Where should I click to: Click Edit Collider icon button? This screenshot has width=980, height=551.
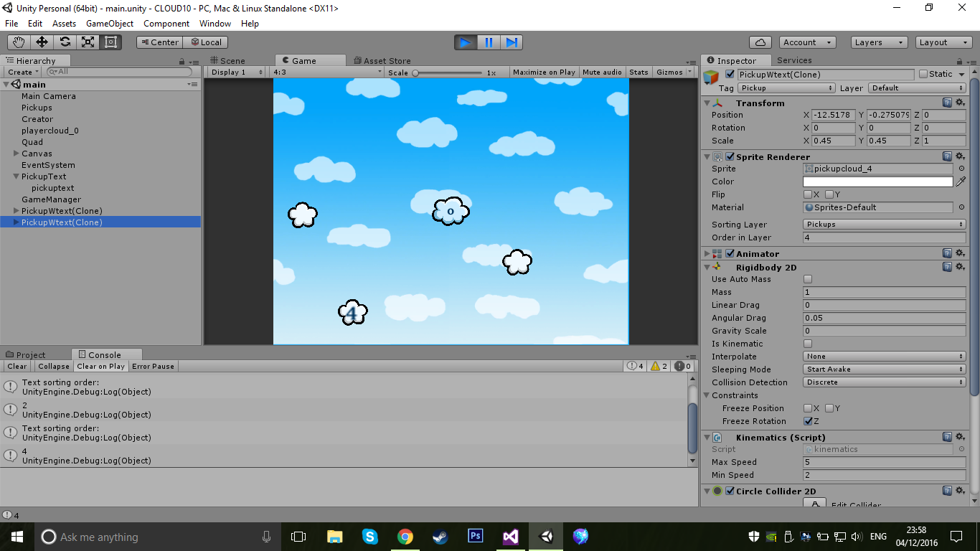click(814, 504)
